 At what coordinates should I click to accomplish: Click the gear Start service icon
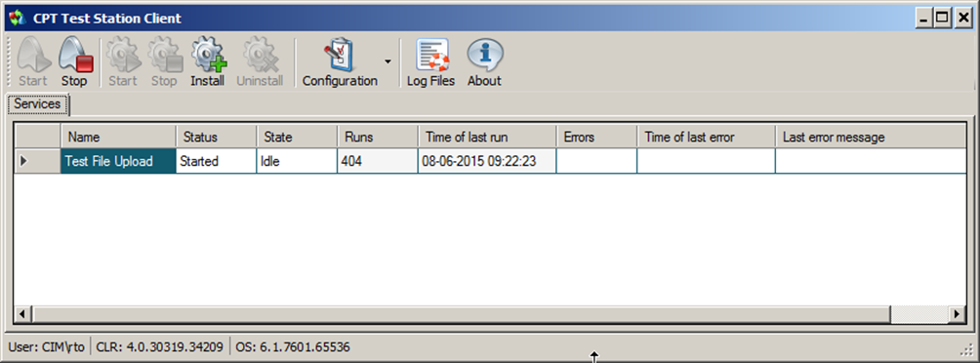123,62
